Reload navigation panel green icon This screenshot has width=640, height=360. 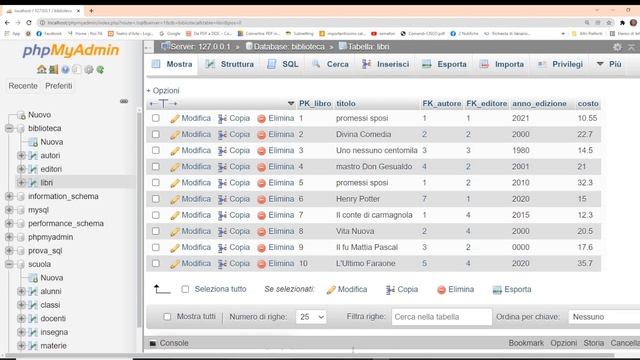click(x=100, y=69)
